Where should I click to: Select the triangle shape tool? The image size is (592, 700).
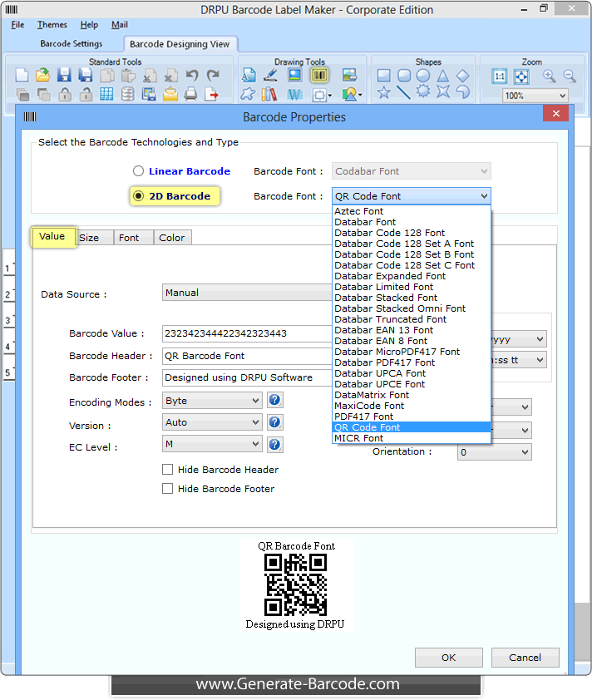(x=443, y=76)
